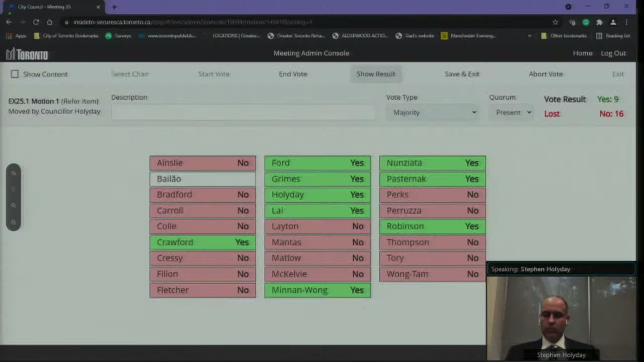The height and width of the screenshot is (362, 644).
Task: Open the Vote Type Majority dropdown
Action: pyautogui.click(x=434, y=112)
